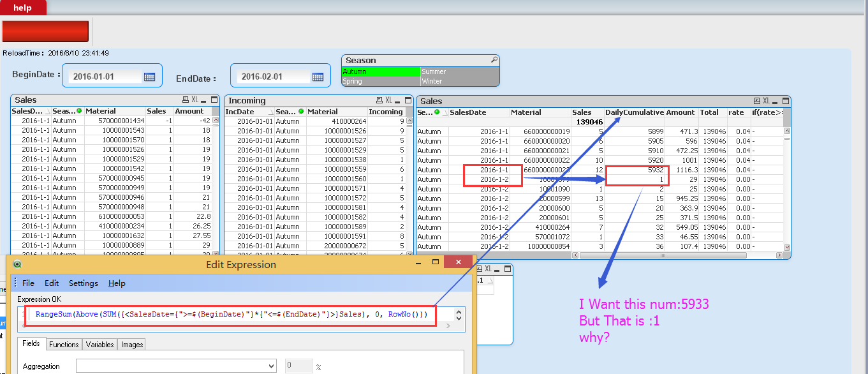Click Material 660000000019 in right Sales chart
Viewport: 868px width, 374px height.
pos(547,131)
